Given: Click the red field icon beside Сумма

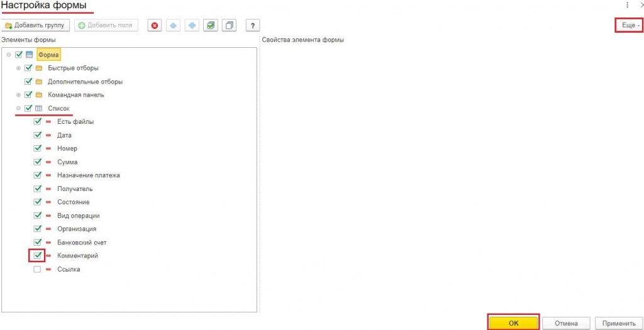Looking at the screenshot, I should (x=48, y=162).
